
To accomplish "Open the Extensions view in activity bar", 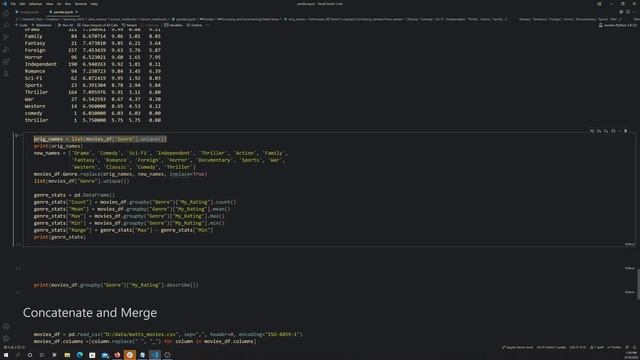I will point(6,62).
